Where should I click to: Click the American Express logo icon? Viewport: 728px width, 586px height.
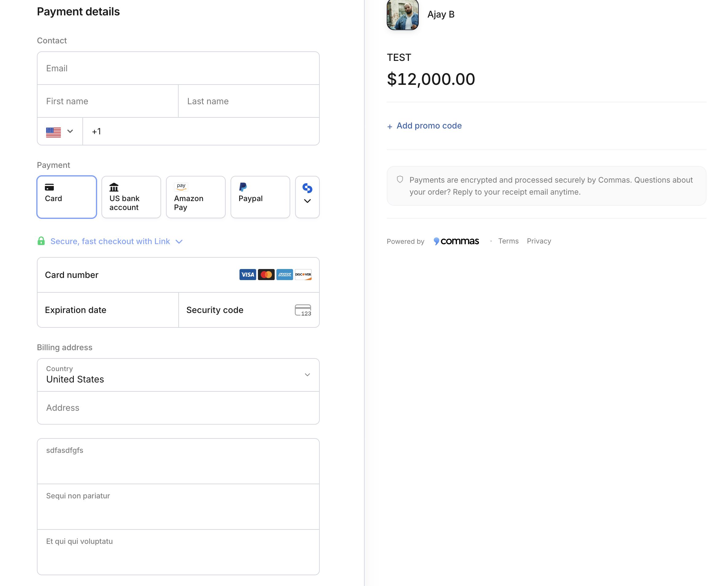(x=285, y=275)
